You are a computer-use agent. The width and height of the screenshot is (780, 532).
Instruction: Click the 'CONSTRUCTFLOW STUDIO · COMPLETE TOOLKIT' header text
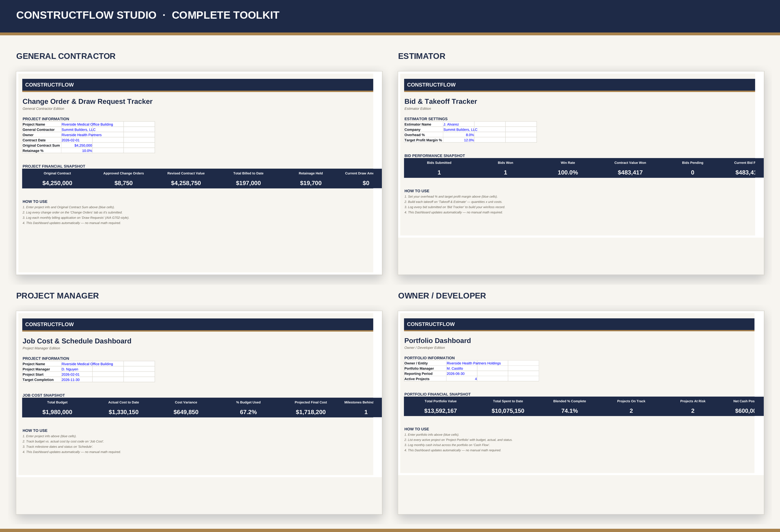pos(148,15)
